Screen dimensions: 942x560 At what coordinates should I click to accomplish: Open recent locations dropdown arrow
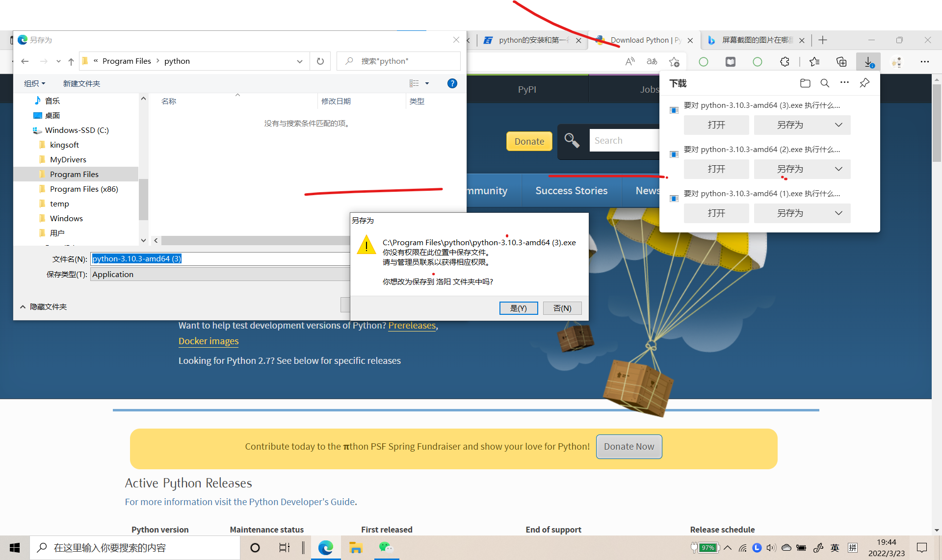point(58,61)
